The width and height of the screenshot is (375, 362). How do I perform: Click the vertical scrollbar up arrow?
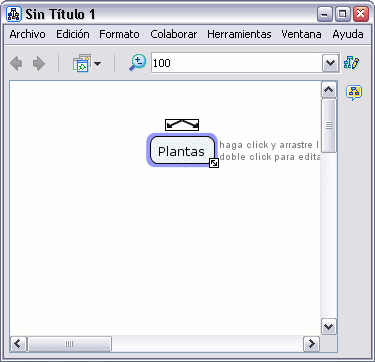pos(329,89)
